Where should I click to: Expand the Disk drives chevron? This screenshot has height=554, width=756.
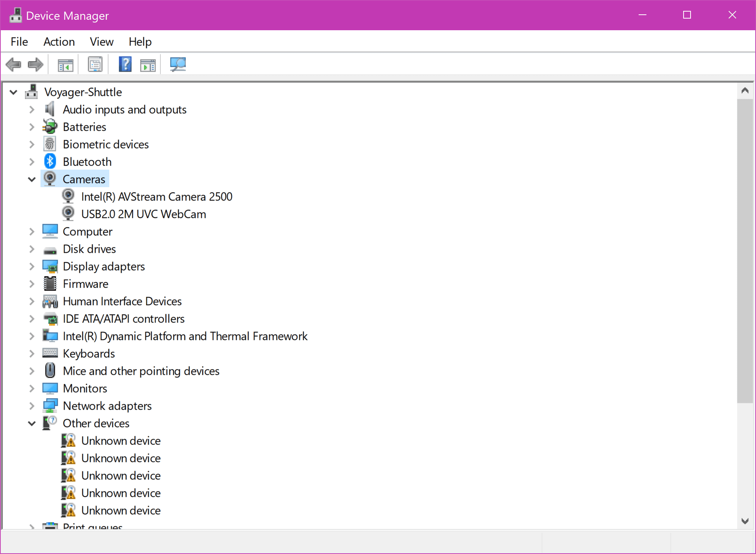tap(32, 249)
